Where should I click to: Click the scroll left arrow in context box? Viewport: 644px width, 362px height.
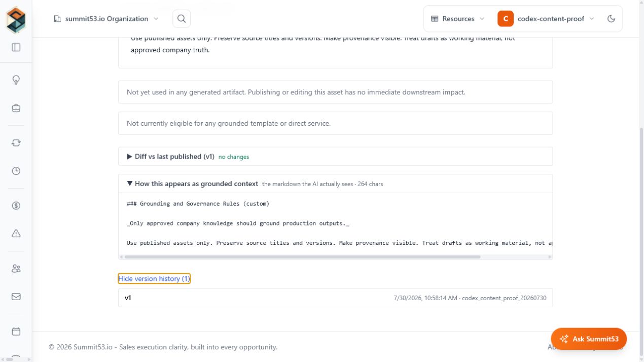click(121, 257)
